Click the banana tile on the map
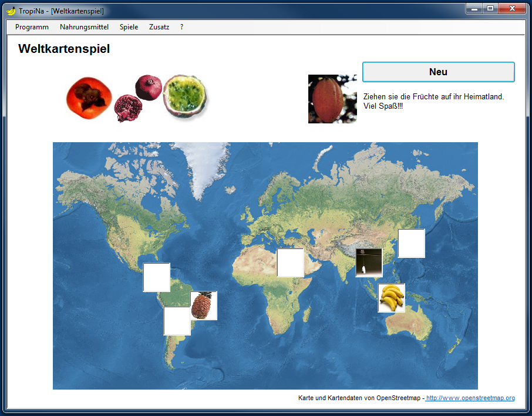This screenshot has height=416, width=532. [391, 298]
